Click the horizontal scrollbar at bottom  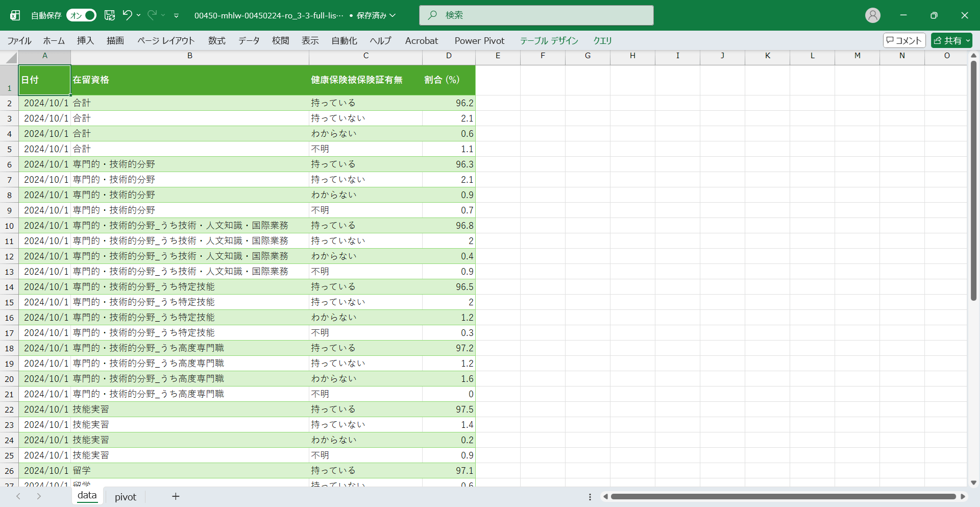click(x=783, y=496)
